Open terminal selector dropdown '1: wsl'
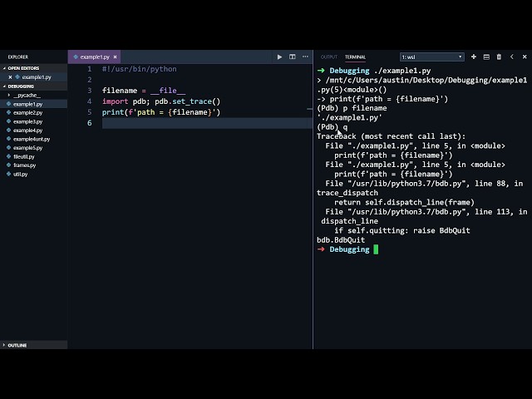532x399 pixels. [432, 57]
